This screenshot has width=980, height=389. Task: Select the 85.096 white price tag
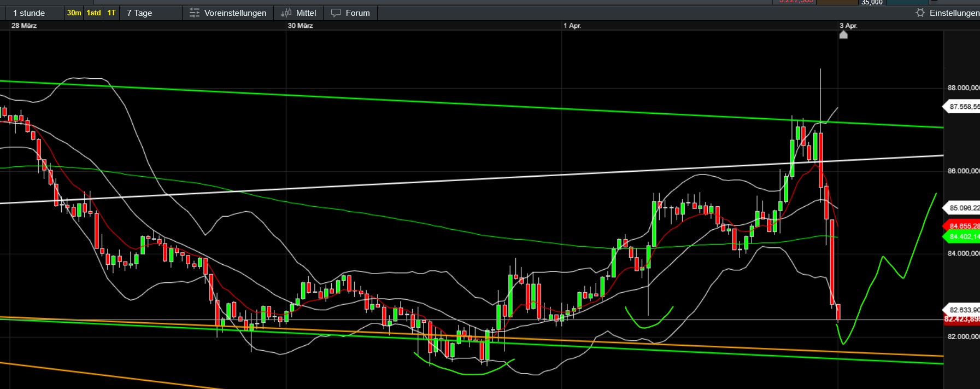(x=963, y=208)
